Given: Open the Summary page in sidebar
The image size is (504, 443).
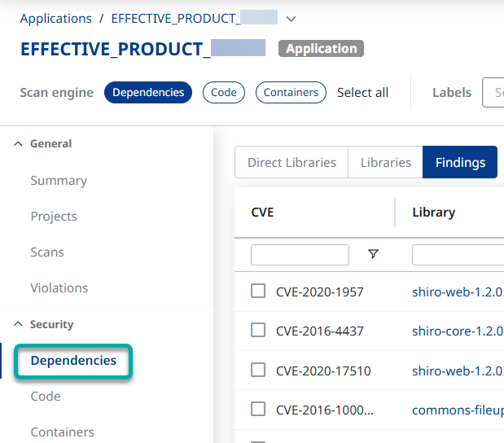Looking at the screenshot, I should [59, 181].
